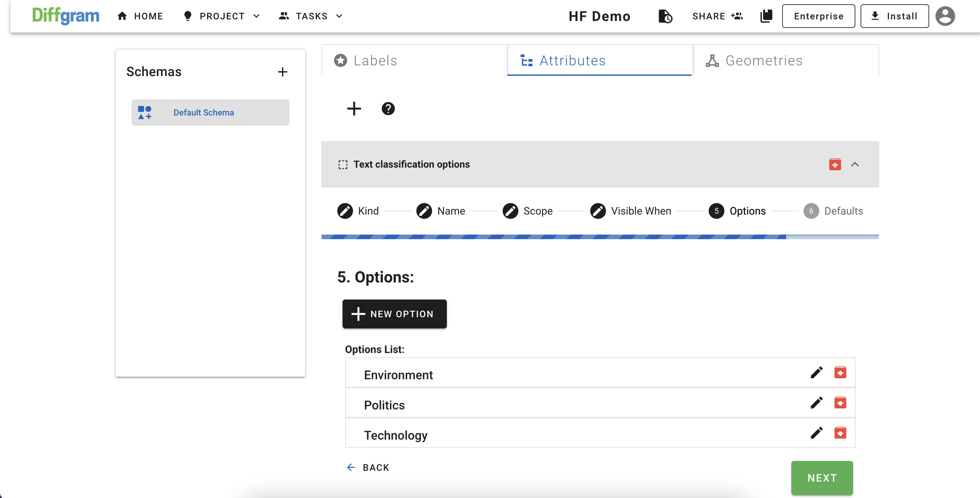The height and width of the screenshot is (498, 980).
Task: Archive the Politics option
Action: click(840, 403)
